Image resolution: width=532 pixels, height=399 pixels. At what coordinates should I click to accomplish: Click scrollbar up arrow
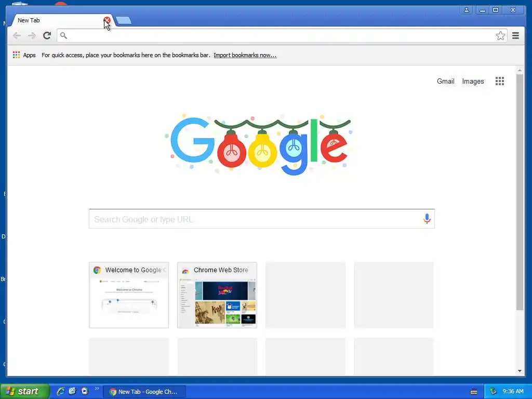[520, 70]
